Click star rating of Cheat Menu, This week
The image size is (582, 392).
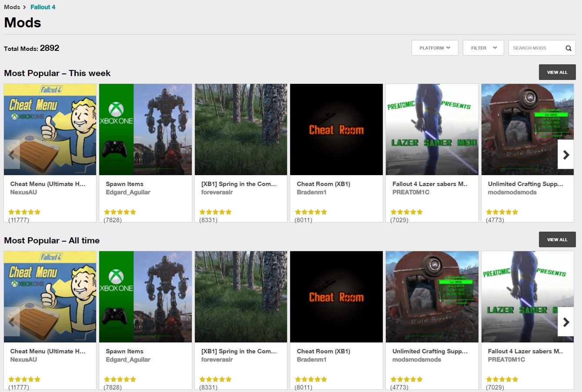tap(24, 212)
